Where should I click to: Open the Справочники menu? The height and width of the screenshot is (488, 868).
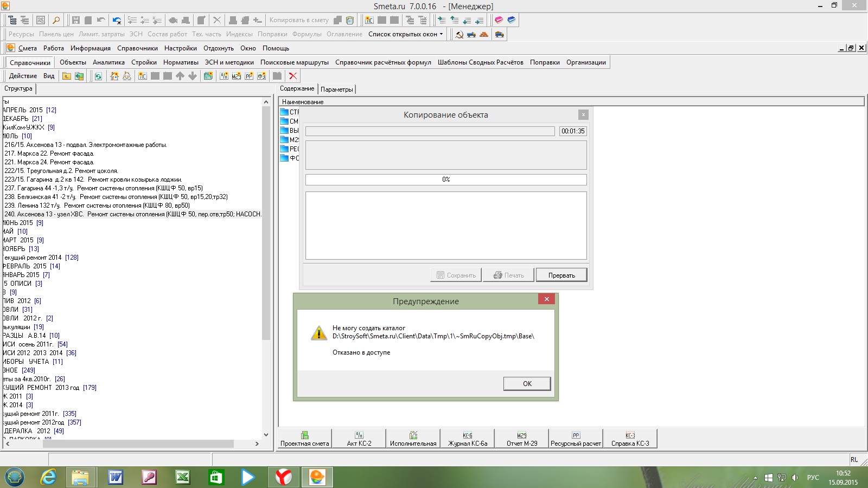(x=137, y=48)
